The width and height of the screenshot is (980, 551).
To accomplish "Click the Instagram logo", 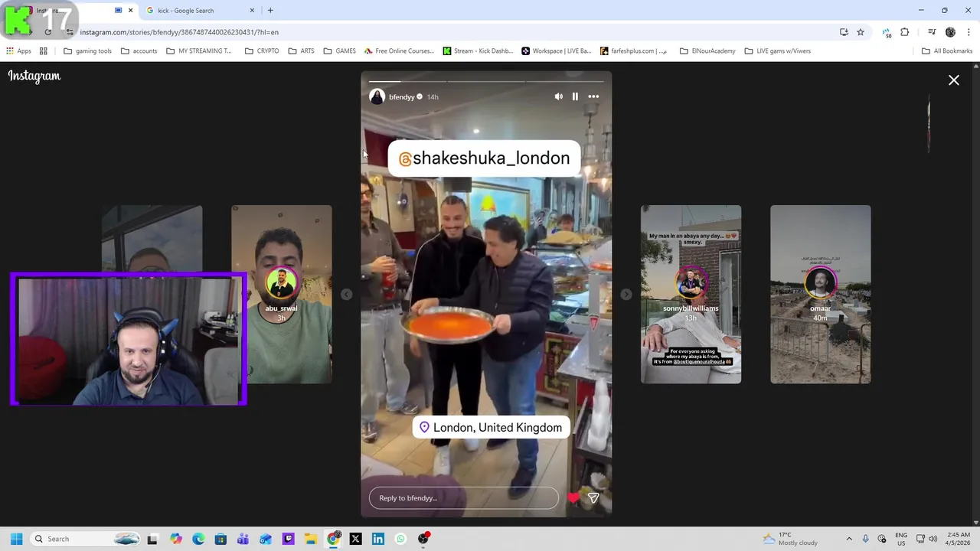I will [x=34, y=76].
